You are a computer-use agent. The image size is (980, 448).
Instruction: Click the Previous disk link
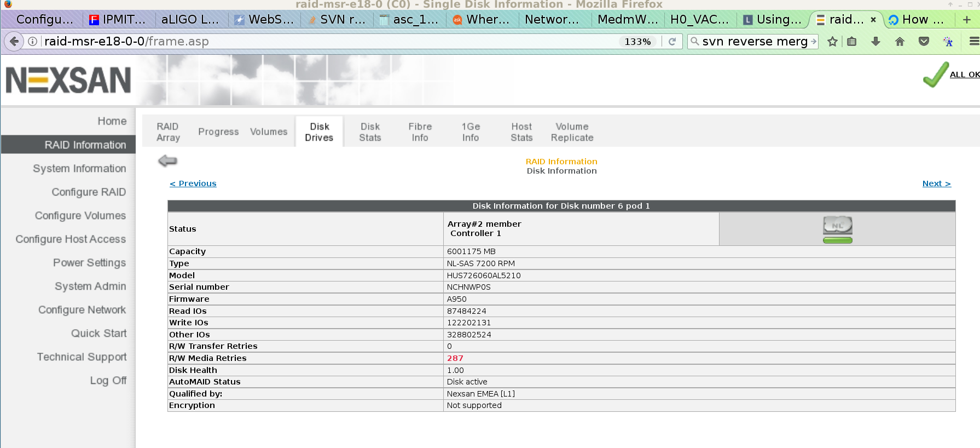[x=193, y=183]
